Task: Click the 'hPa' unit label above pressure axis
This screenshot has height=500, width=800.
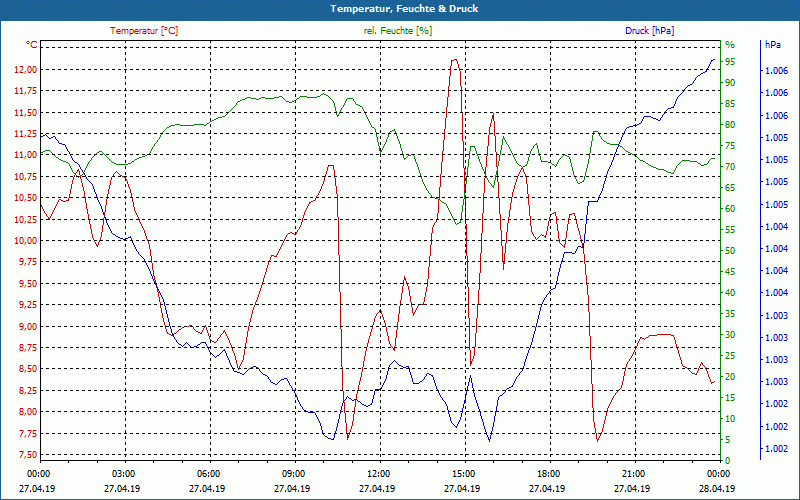Action: [x=773, y=45]
